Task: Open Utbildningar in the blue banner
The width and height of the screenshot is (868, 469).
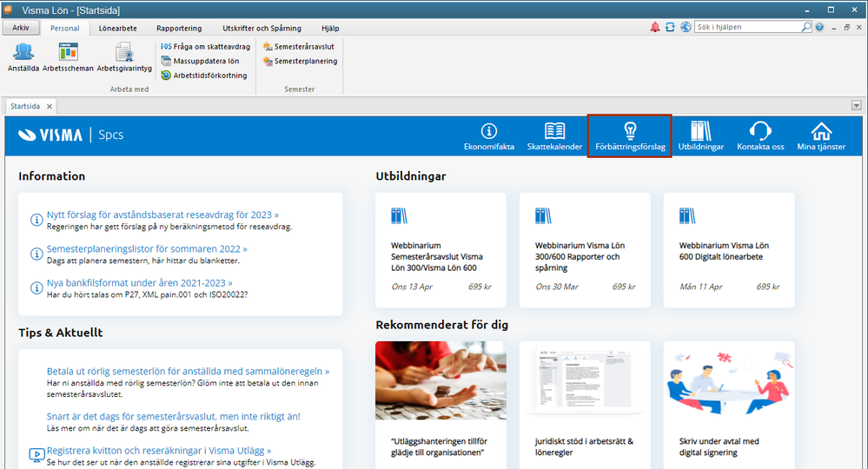Action: pyautogui.click(x=701, y=136)
